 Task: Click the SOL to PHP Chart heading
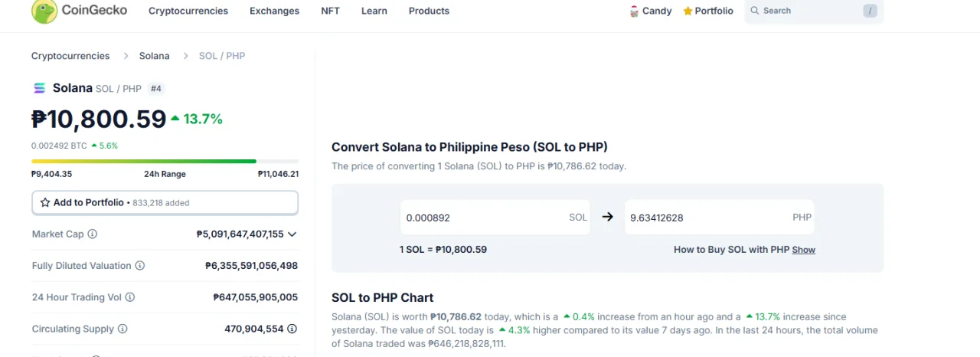pyautogui.click(x=383, y=298)
